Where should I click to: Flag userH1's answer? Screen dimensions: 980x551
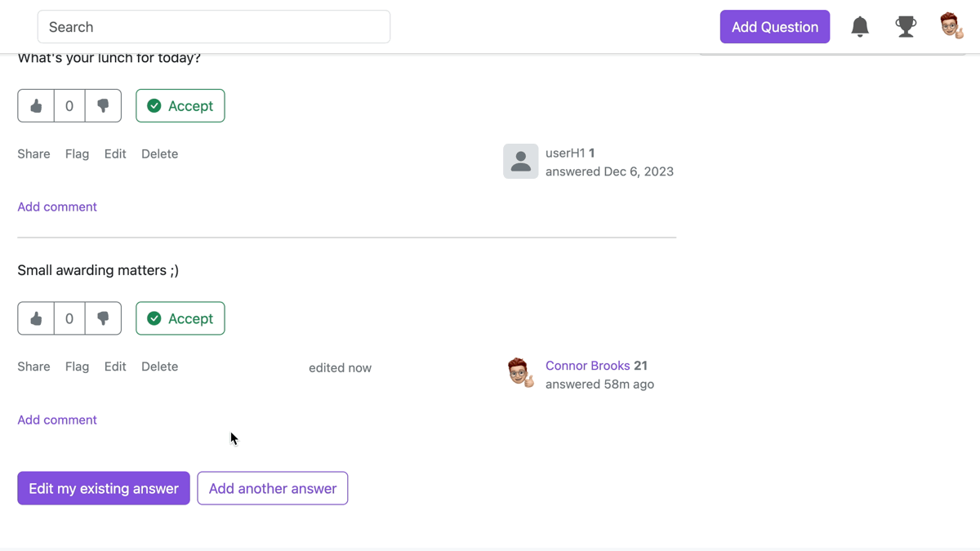tap(77, 154)
